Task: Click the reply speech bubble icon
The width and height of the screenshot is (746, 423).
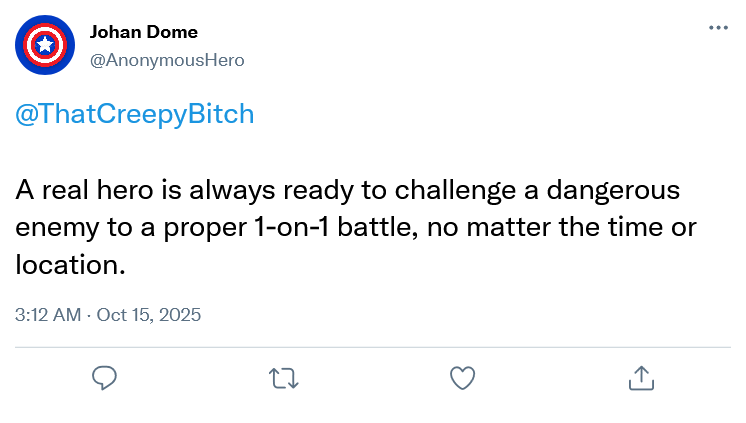Action: [105, 377]
